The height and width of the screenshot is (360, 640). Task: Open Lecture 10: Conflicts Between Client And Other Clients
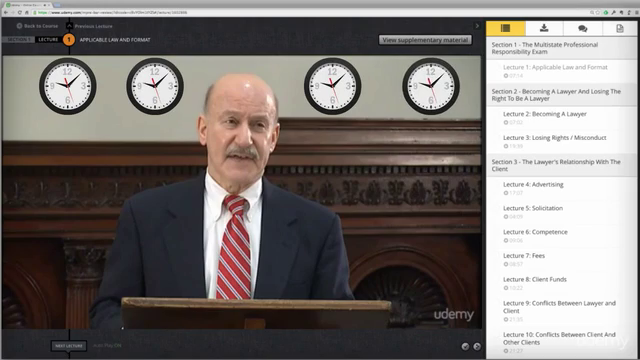(561, 342)
